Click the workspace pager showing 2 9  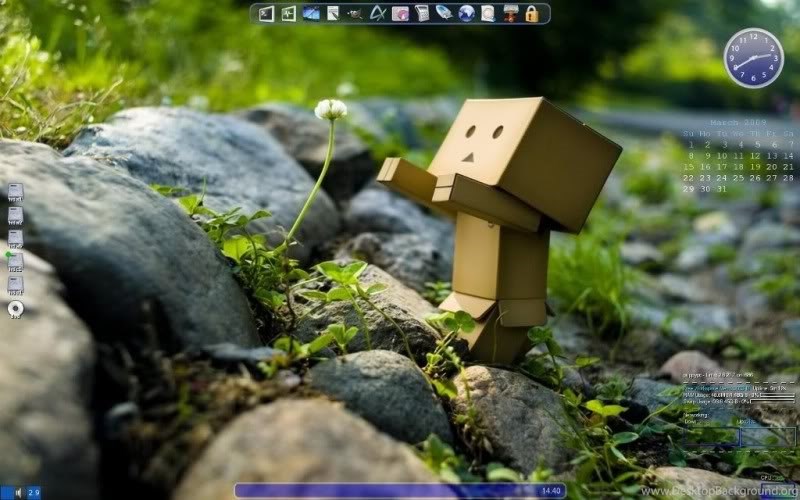tap(34, 493)
